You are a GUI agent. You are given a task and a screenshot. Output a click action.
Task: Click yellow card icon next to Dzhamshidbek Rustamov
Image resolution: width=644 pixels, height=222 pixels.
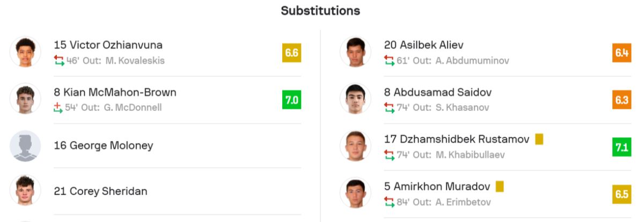click(539, 139)
